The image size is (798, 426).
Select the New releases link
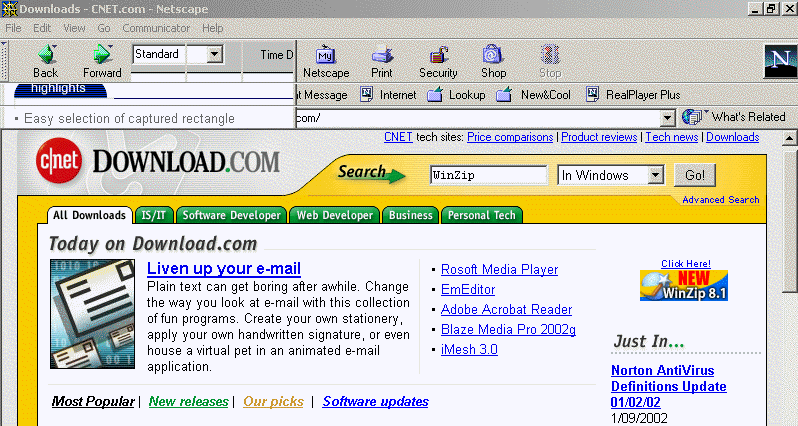click(188, 401)
